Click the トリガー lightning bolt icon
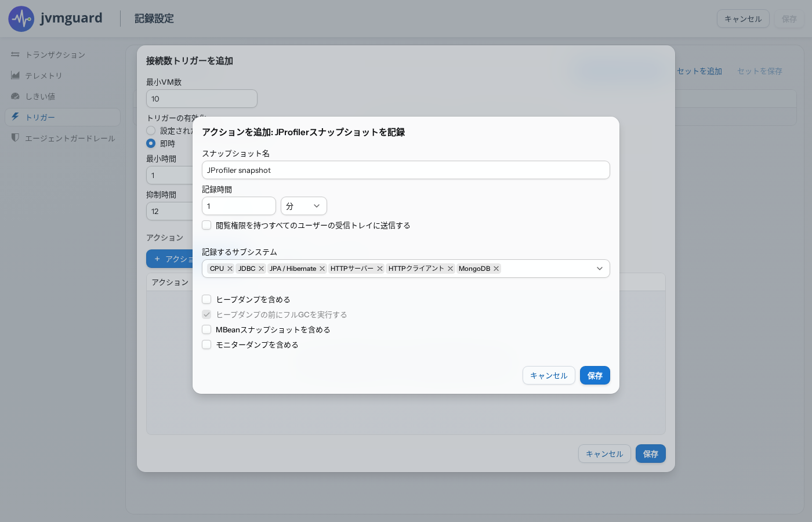This screenshot has height=522, width=812. [15, 117]
